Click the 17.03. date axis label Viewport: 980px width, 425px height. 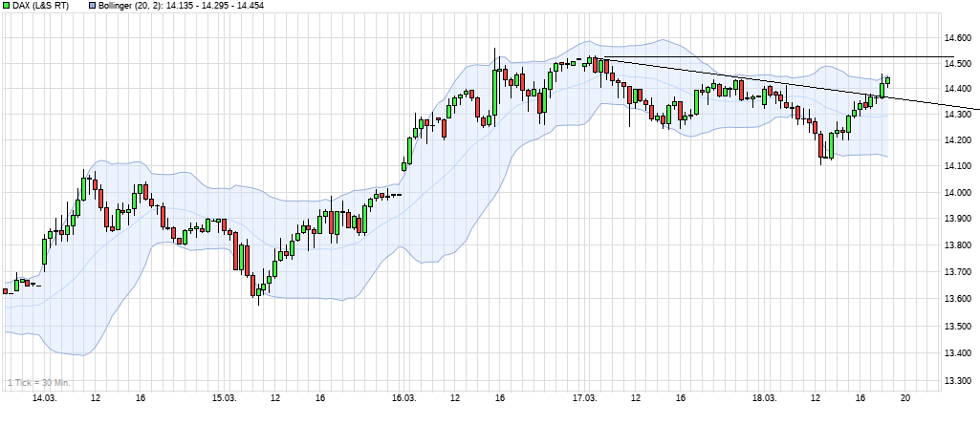pos(585,397)
